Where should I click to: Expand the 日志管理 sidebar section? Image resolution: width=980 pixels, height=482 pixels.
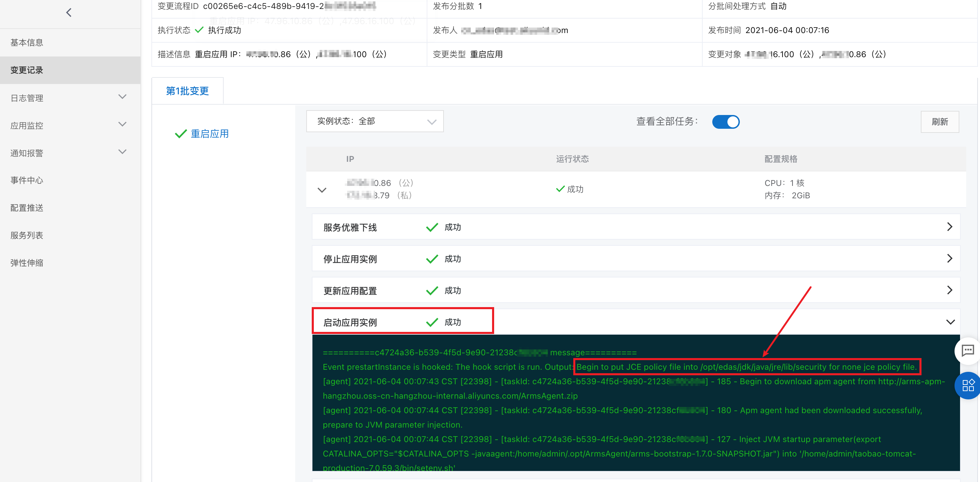[122, 97]
